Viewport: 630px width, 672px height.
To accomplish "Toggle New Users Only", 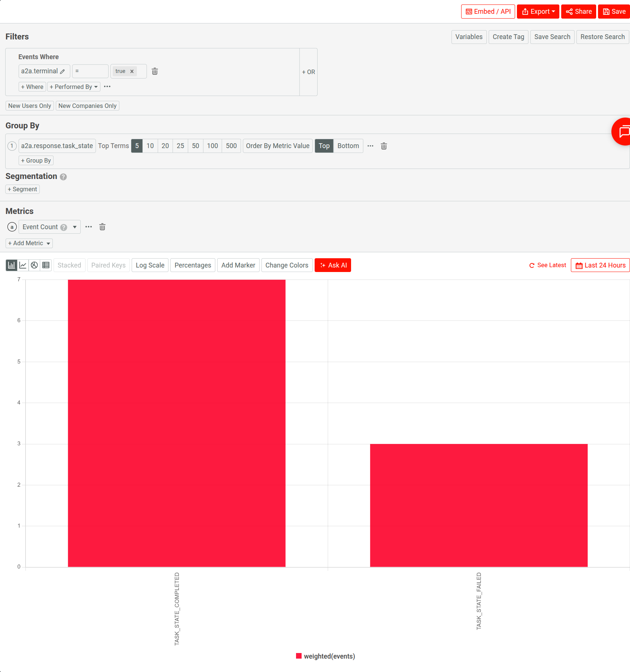I will (x=30, y=106).
